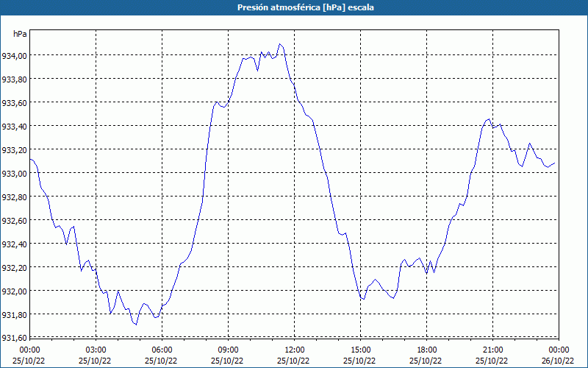588x368 pixels.
Task: Click the 25/10/22 date under 21:00
Action: [x=492, y=361]
